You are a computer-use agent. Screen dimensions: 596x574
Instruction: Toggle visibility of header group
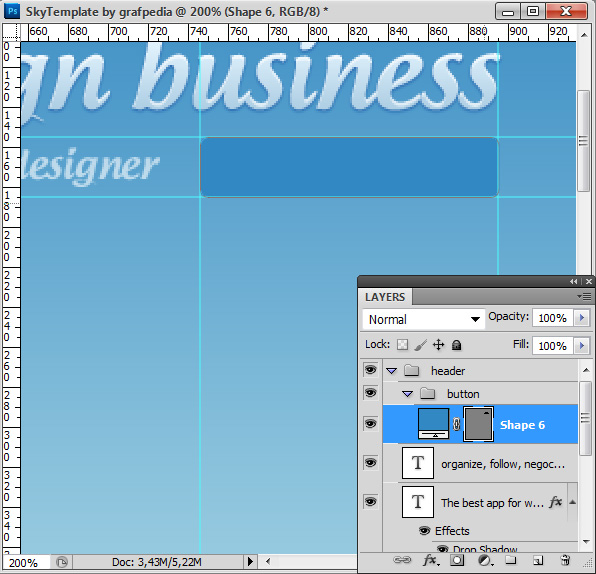pyautogui.click(x=371, y=370)
